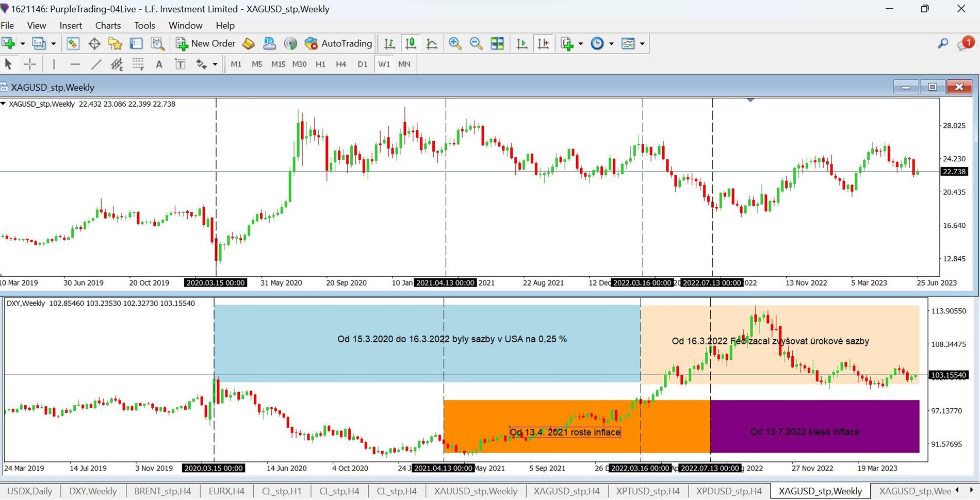Select the horizontal line drawing tool

pos(75,64)
